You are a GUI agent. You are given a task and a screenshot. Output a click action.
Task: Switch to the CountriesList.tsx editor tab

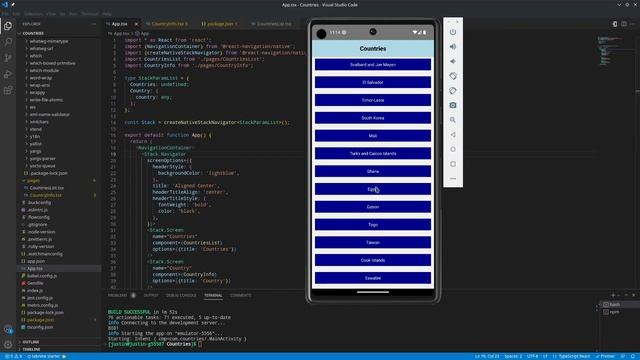click(x=274, y=24)
